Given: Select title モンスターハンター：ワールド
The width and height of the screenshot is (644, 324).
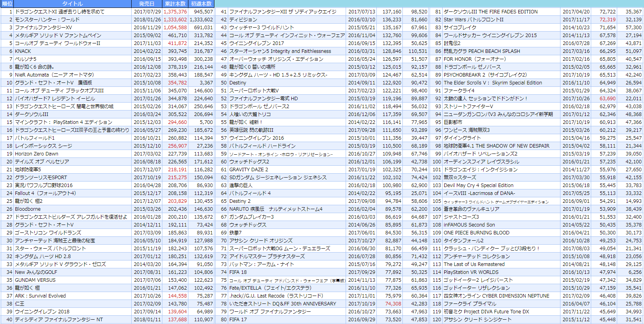Looking at the screenshot, I should coord(47,20).
